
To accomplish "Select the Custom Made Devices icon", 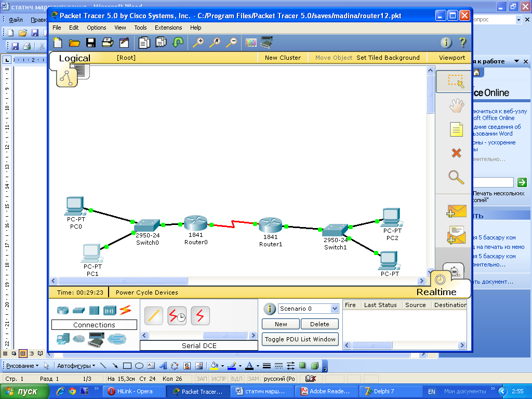I will [96, 340].
